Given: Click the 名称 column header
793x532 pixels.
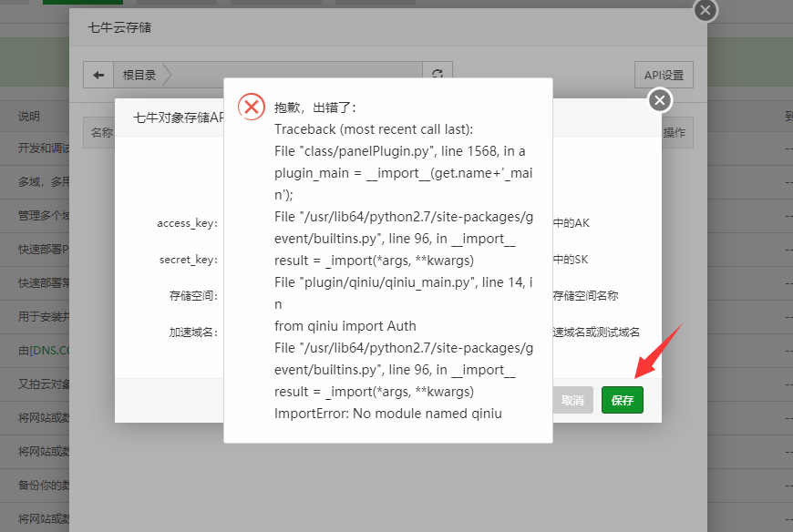Looking at the screenshot, I should tap(102, 133).
